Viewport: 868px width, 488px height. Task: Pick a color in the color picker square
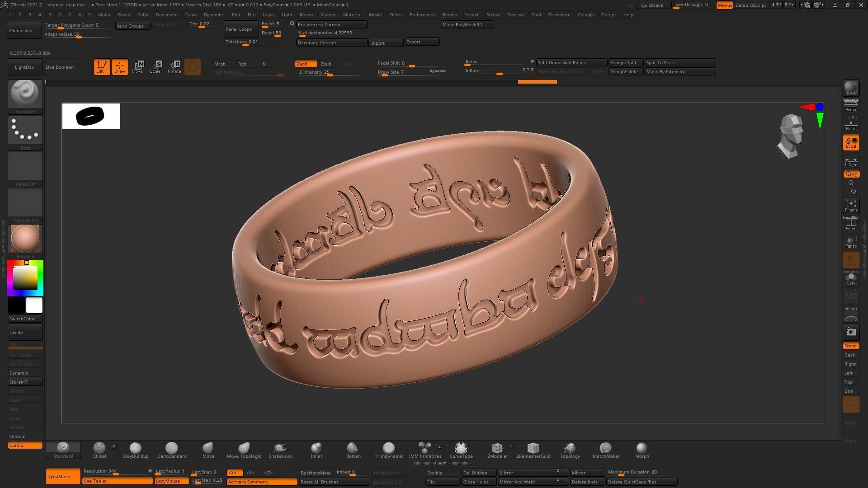pos(25,277)
